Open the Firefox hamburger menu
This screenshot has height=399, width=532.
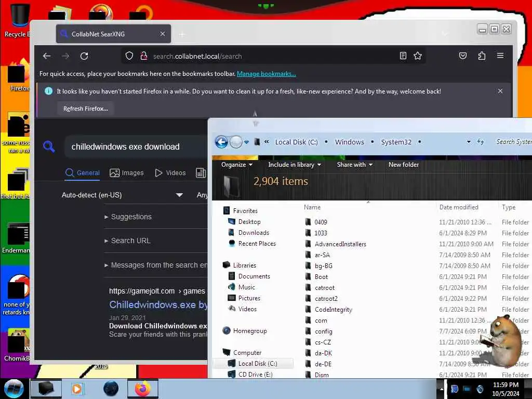tap(500, 56)
